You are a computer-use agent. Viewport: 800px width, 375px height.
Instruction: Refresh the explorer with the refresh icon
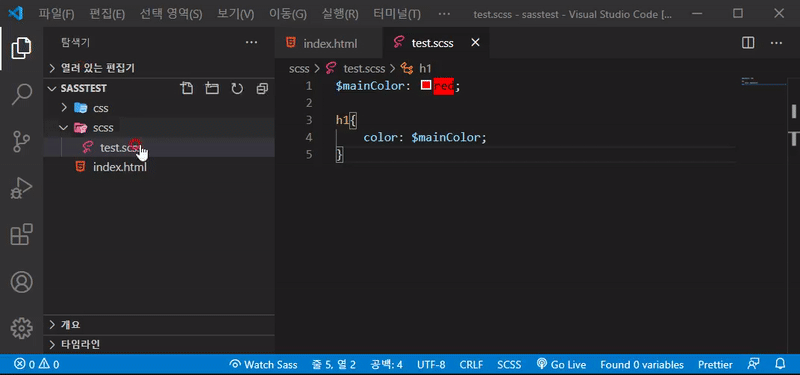click(237, 89)
